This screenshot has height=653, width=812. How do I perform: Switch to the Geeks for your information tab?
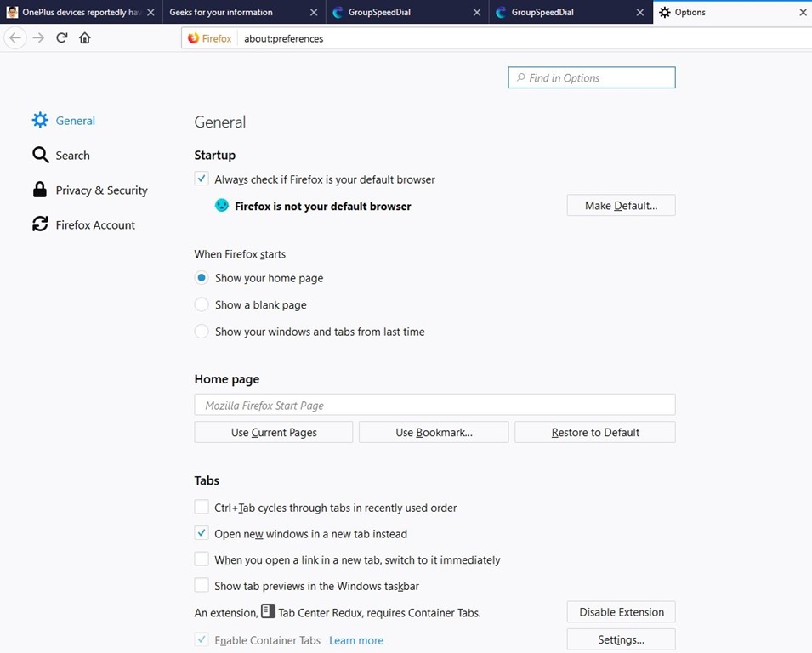230,13
